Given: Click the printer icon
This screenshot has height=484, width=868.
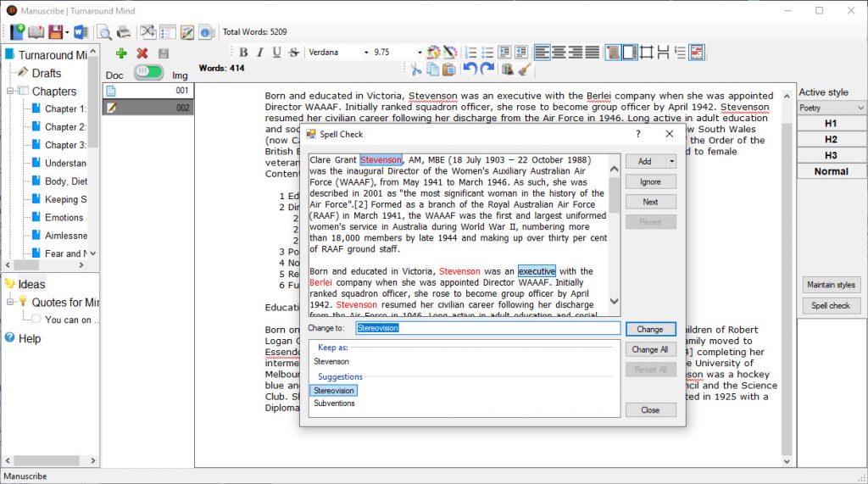Looking at the screenshot, I should coord(124,31).
